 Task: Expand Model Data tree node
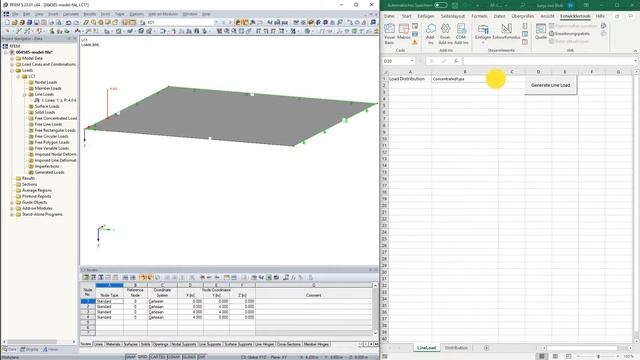12,58
